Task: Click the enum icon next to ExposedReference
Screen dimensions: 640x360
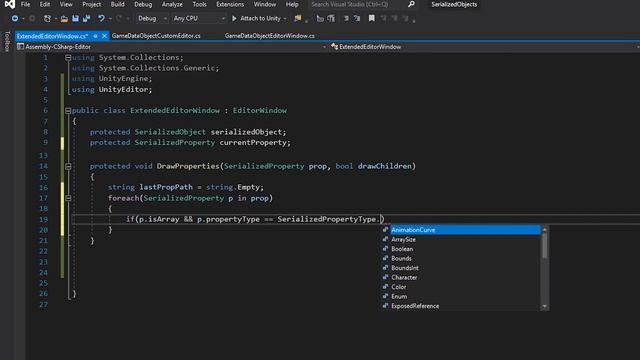Action: point(385,306)
